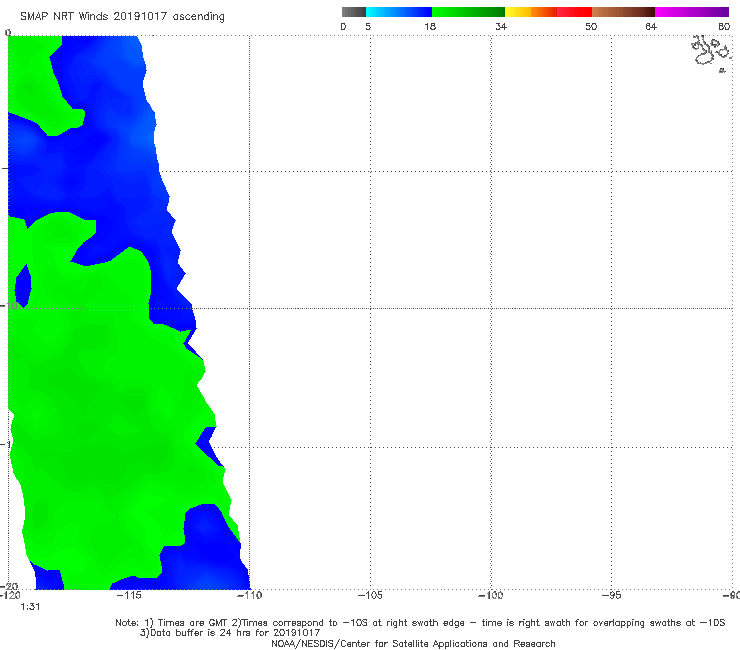Click the color bar label "34"
Viewport: 740px width, 650px height.
click(x=501, y=26)
